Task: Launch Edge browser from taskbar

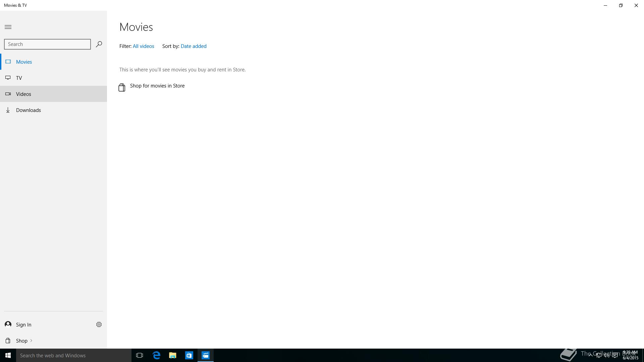Action: pyautogui.click(x=156, y=355)
